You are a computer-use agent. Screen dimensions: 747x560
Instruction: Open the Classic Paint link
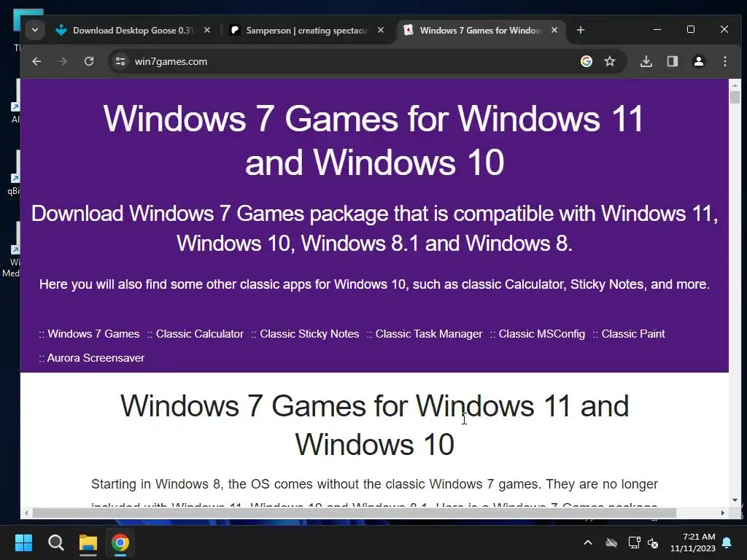(x=633, y=334)
